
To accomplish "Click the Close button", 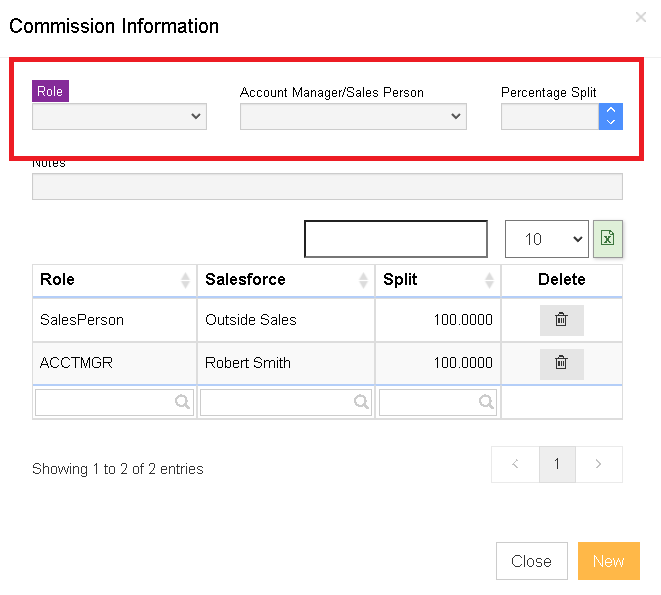I will 532,561.
